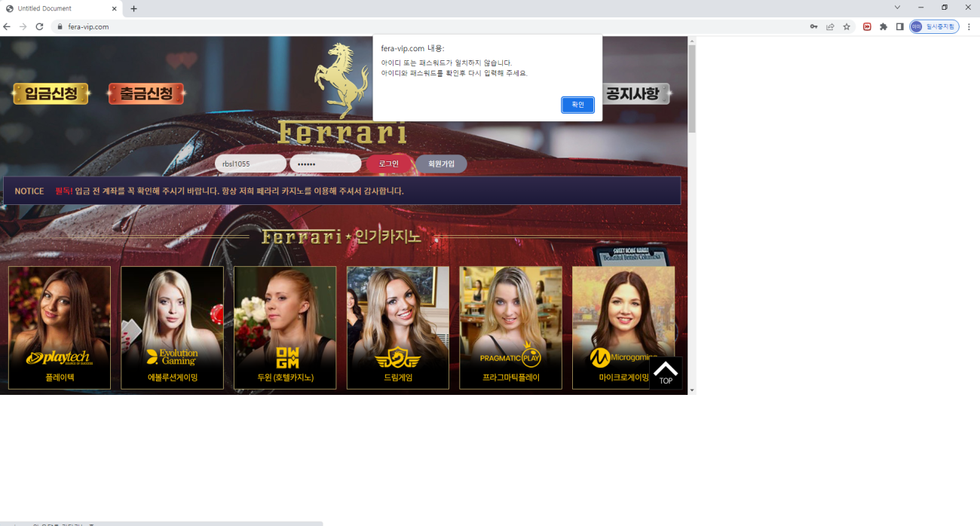Toggle the browser side panel icon
Screen dimensions: 980x526
click(899, 26)
